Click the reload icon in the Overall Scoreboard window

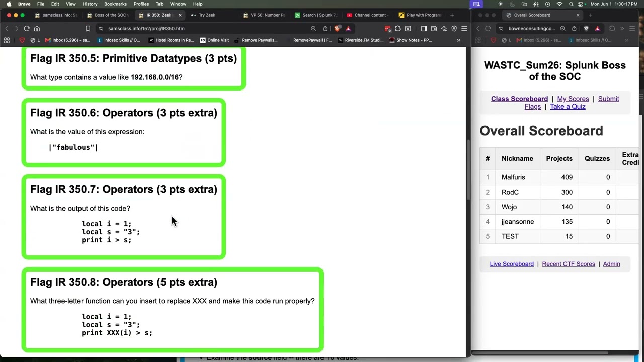pyautogui.click(x=488, y=29)
